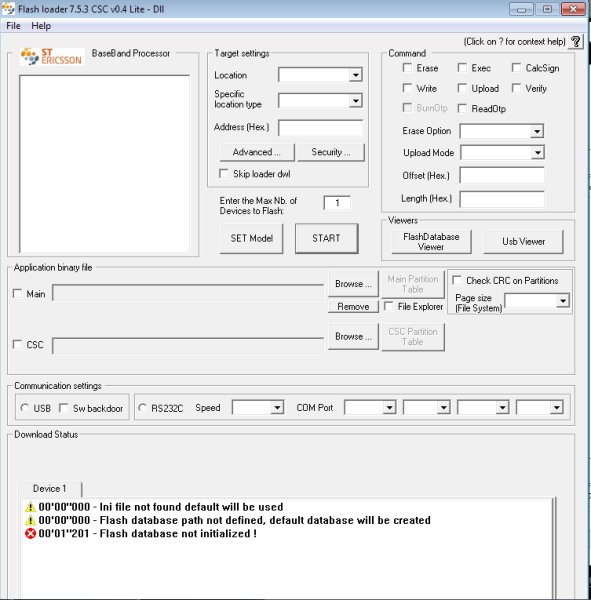Click the warning icon for Ini file message
Screen dimensions: 591x600
coord(30,507)
